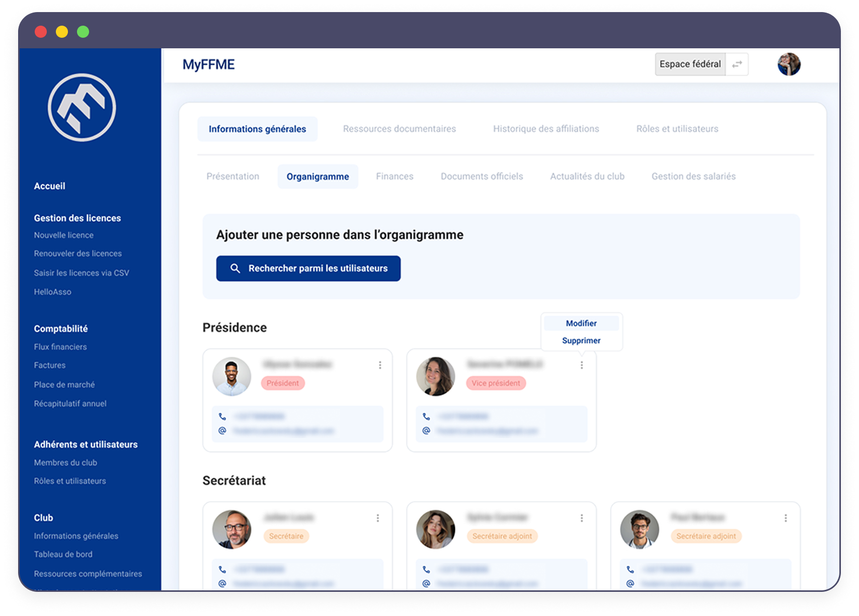The width and height of the screenshot is (859, 616).
Task: Open options menu on last Secrétaire adjoint card
Action: 786,518
